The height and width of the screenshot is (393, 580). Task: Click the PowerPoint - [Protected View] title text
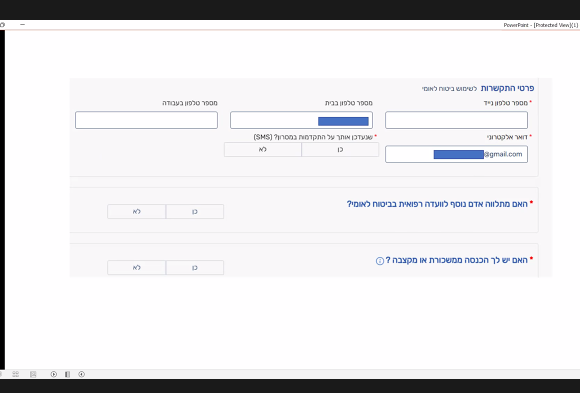(x=540, y=25)
